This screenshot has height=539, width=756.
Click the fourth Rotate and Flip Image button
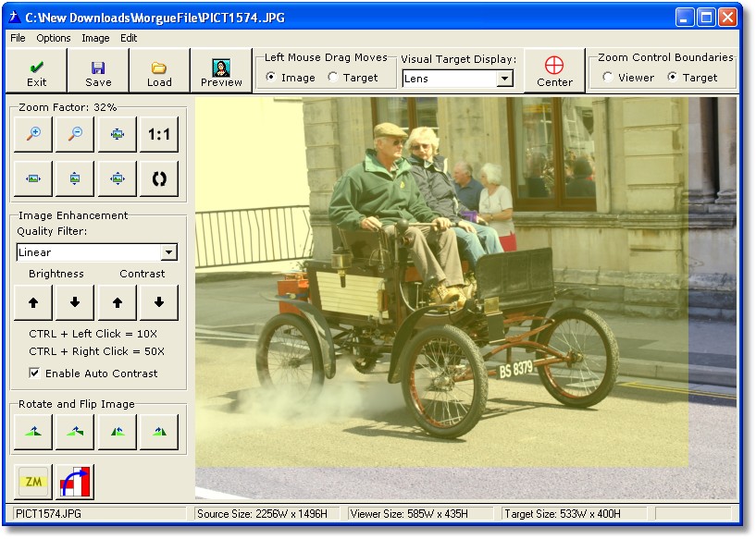point(158,432)
